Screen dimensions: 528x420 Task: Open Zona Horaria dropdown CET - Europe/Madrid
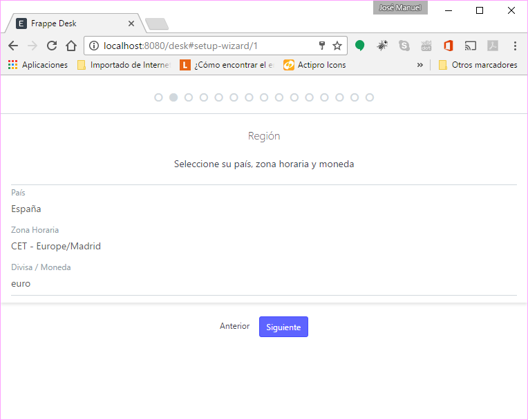[x=263, y=246]
